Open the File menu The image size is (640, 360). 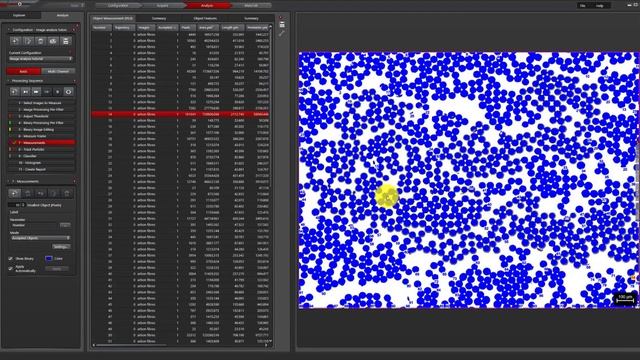[x=583, y=5]
